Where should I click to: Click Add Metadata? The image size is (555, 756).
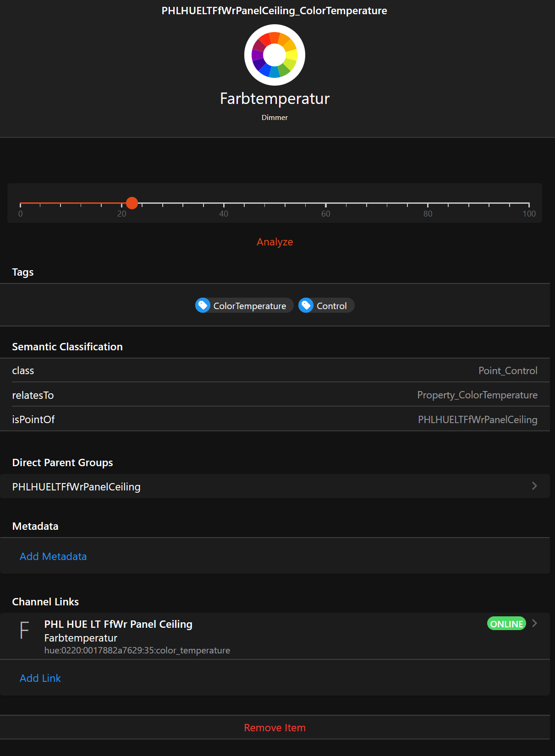click(x=53, y=556)
